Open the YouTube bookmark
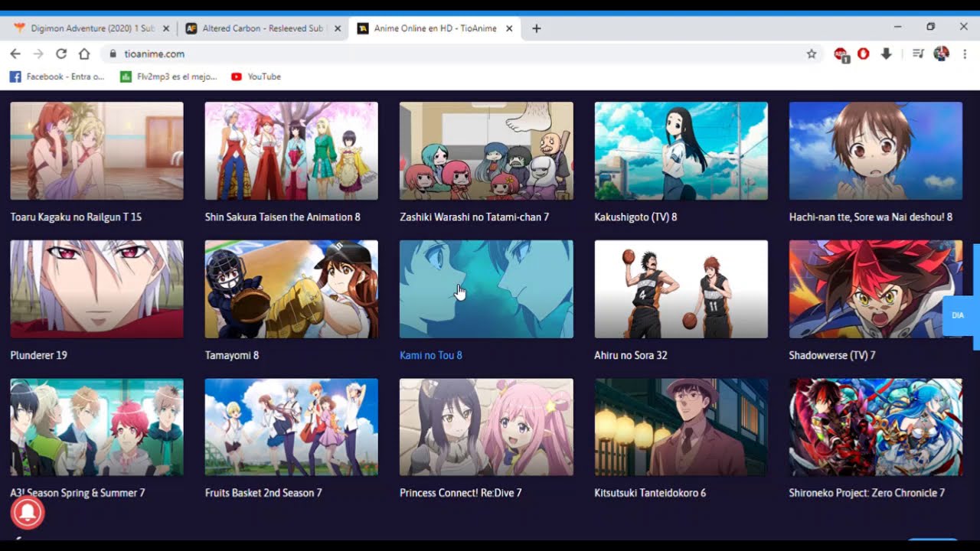The width and height of the screenshot is (980, 551). pos(256,77)
